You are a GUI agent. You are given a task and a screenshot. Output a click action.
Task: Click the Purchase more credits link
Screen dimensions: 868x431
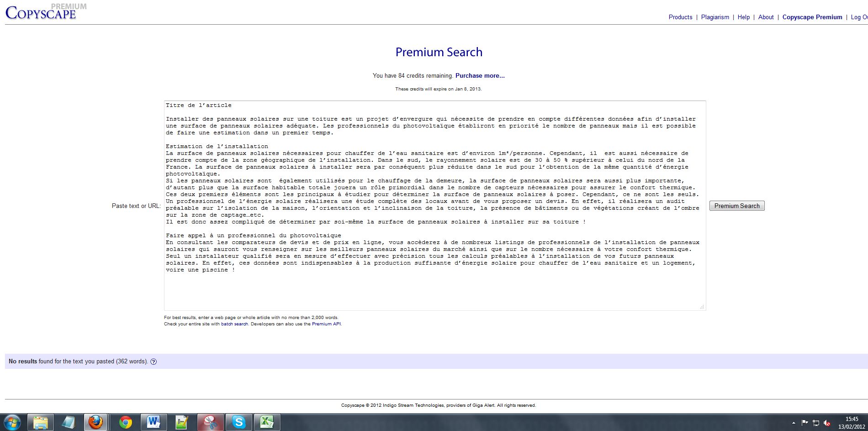click(480, 76)
